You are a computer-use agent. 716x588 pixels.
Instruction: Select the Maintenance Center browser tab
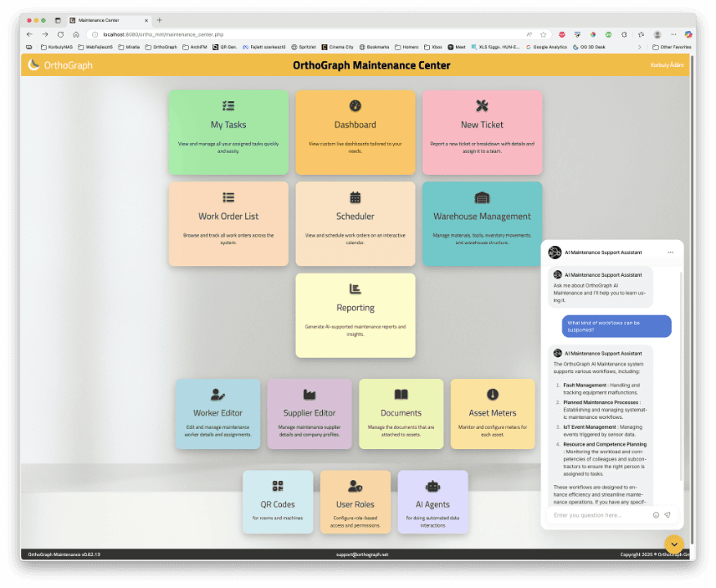(109, 20)
